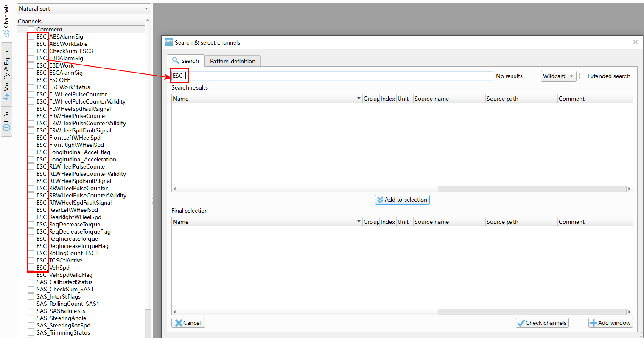Click Source name header in search results

tap(449, 99)
